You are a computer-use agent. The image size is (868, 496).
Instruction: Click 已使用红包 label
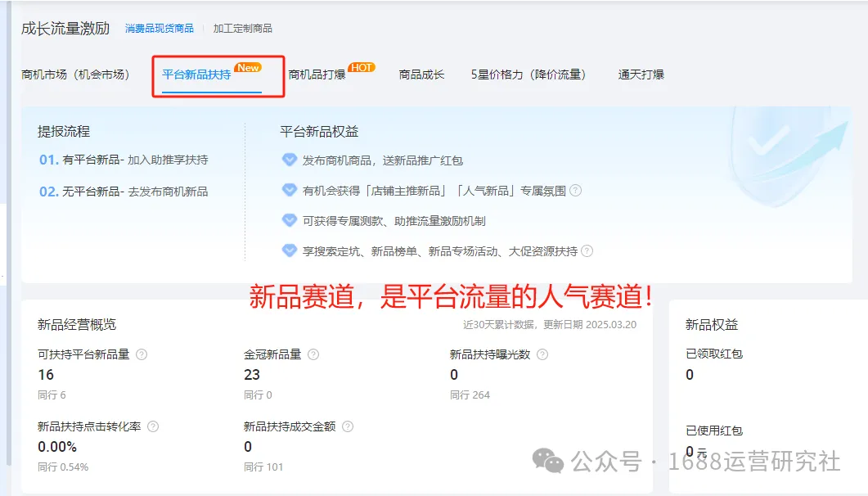tap(714, 431)
